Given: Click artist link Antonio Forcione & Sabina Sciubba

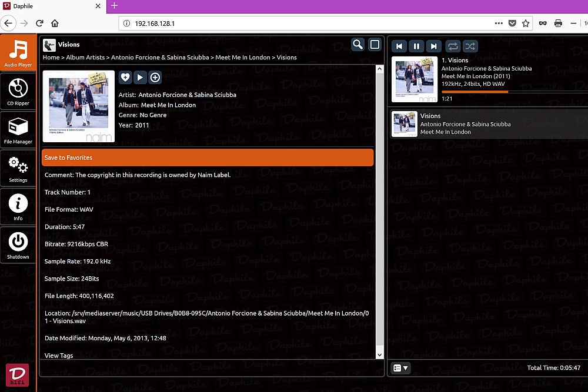Looking at the screenshot, I should pos(187,95).
